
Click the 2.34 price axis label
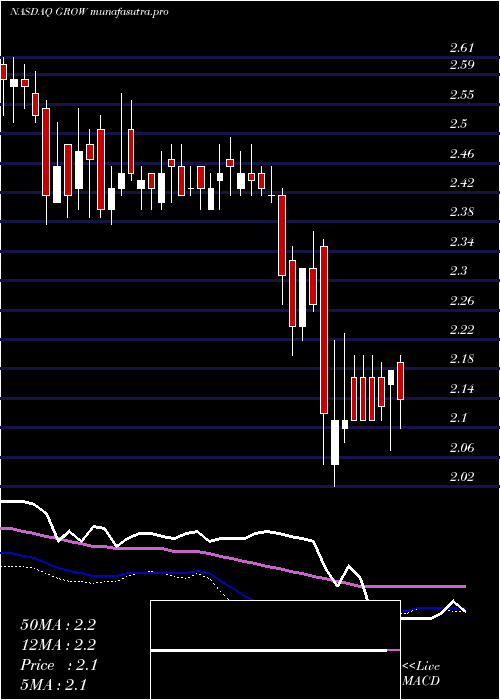(x=462, y=242)
